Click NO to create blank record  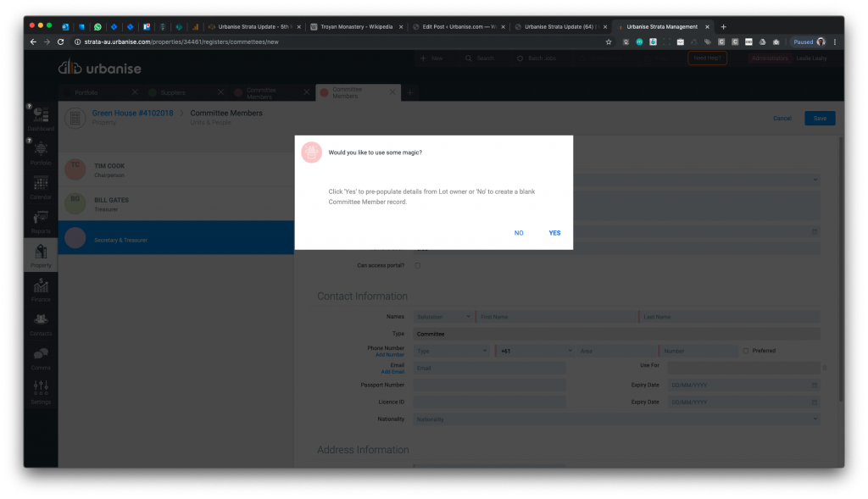pos(519,233)
